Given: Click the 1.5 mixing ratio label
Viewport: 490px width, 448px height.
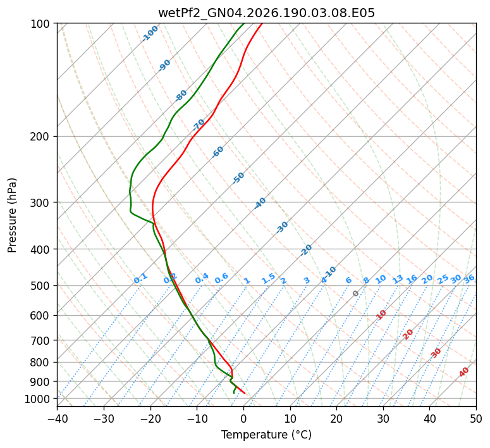Looking at the screenshot, I should click(x=269, y=278).
